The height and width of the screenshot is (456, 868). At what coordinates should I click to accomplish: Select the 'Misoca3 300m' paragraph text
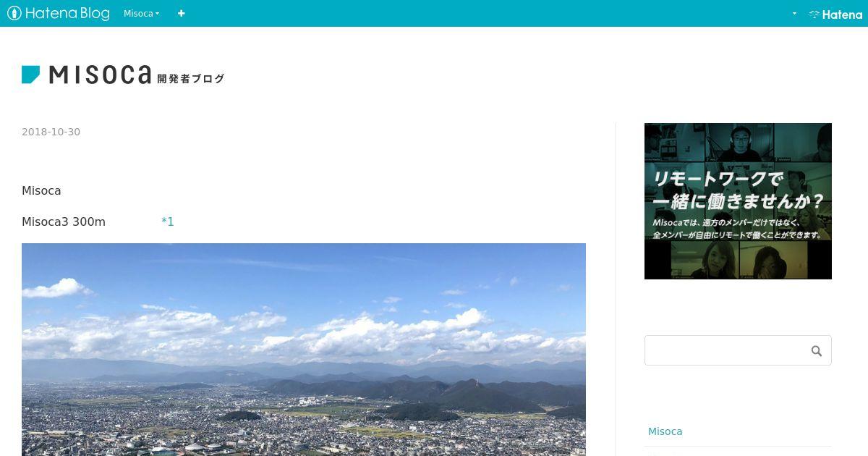[x=64, y=221]
